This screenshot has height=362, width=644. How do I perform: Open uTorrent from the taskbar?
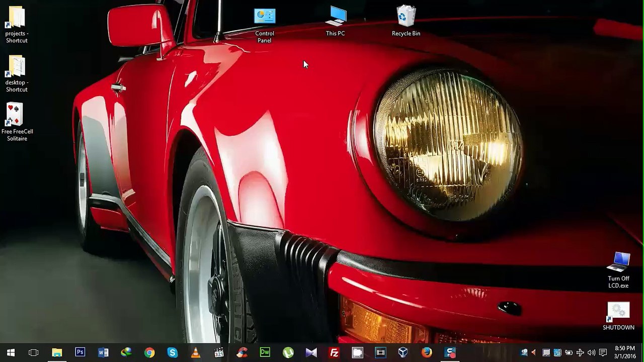coord(288,352)
